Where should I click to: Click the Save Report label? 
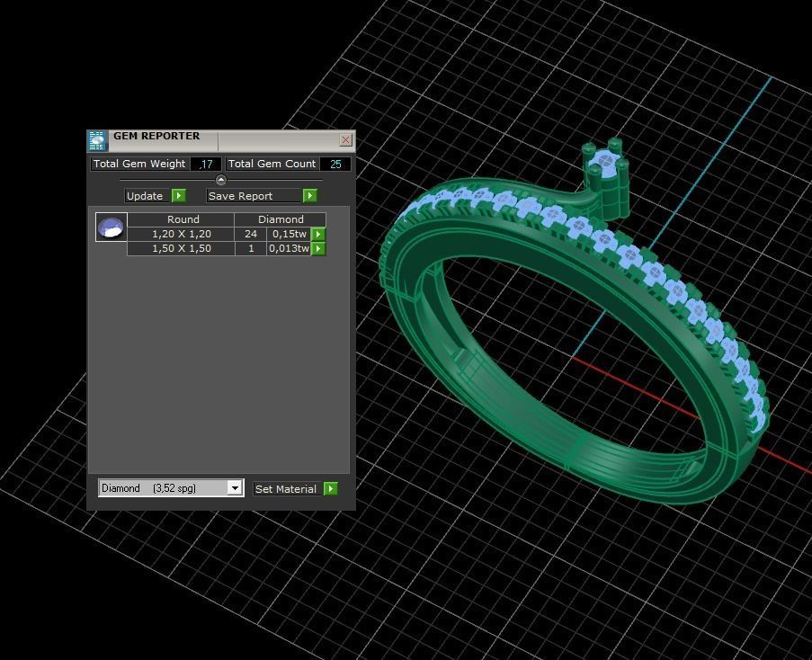click(x=254, y=196)
